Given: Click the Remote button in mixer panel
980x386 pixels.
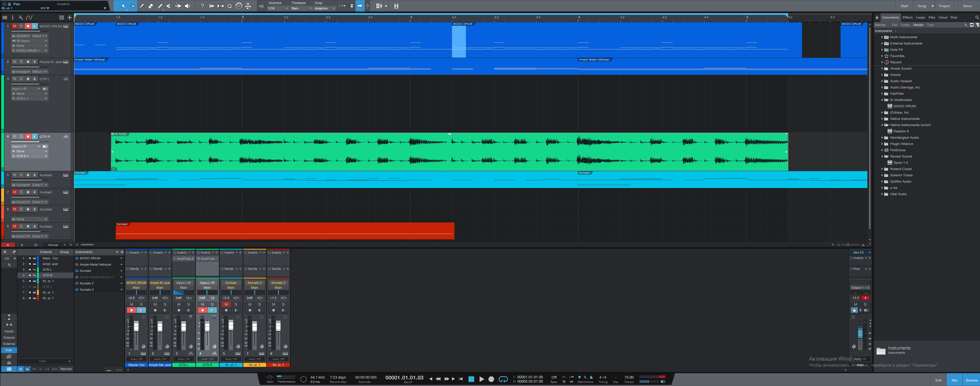Looking at the screenshot, I should (x=66, y=369).
